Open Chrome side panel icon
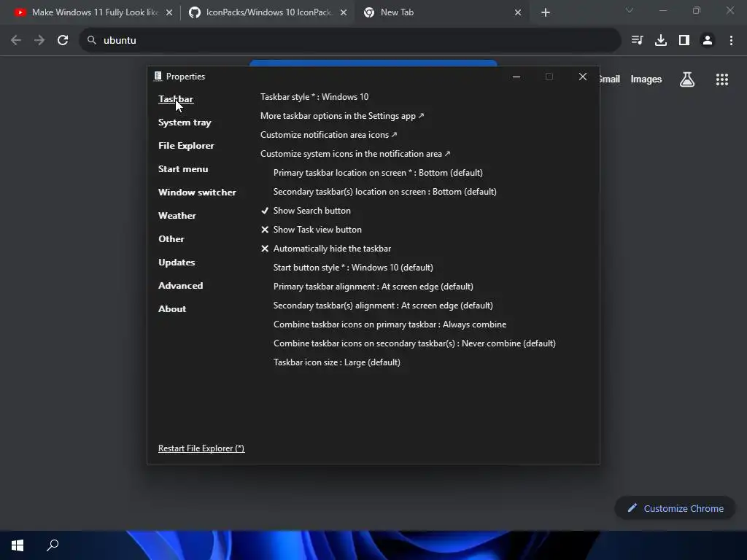Image resolution: width=747 pixels, height=560 pixels. (x=684, y=41)
